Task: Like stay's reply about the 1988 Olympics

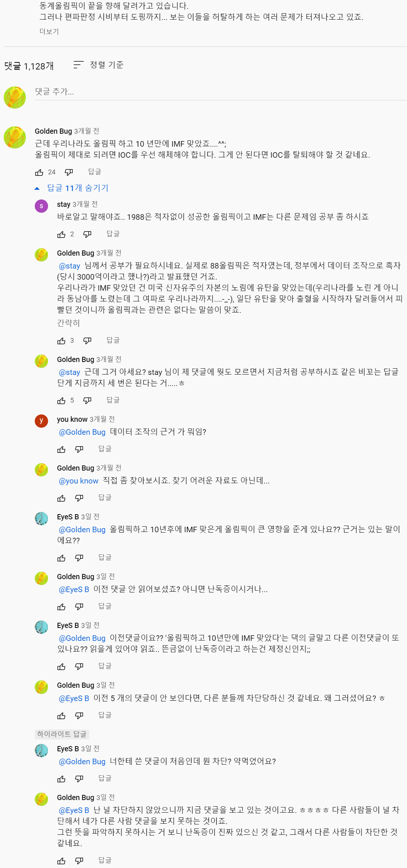Action: [x=61, y=235]
